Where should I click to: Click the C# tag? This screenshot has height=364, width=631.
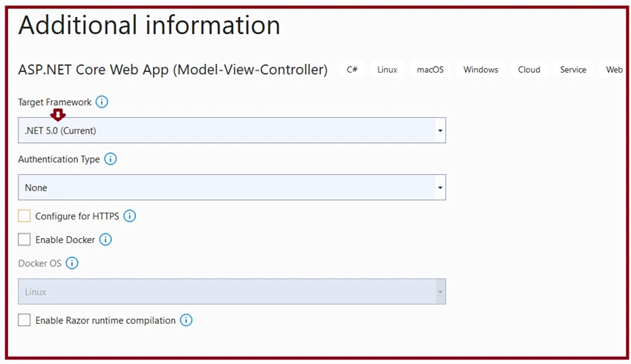point(352,70)
